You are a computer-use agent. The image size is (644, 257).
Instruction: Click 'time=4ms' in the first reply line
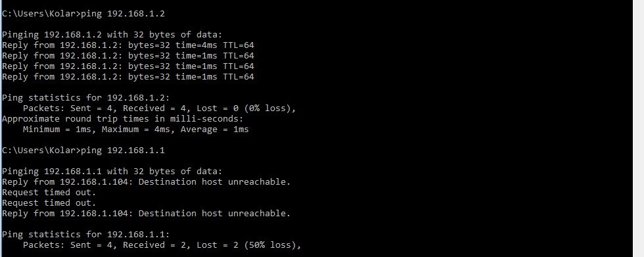point(196,45)
